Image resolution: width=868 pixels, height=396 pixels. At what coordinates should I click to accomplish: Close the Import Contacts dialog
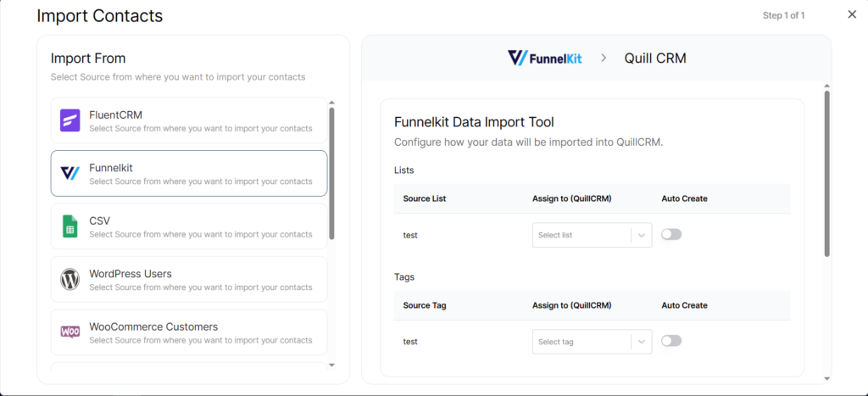click(852, 14)
